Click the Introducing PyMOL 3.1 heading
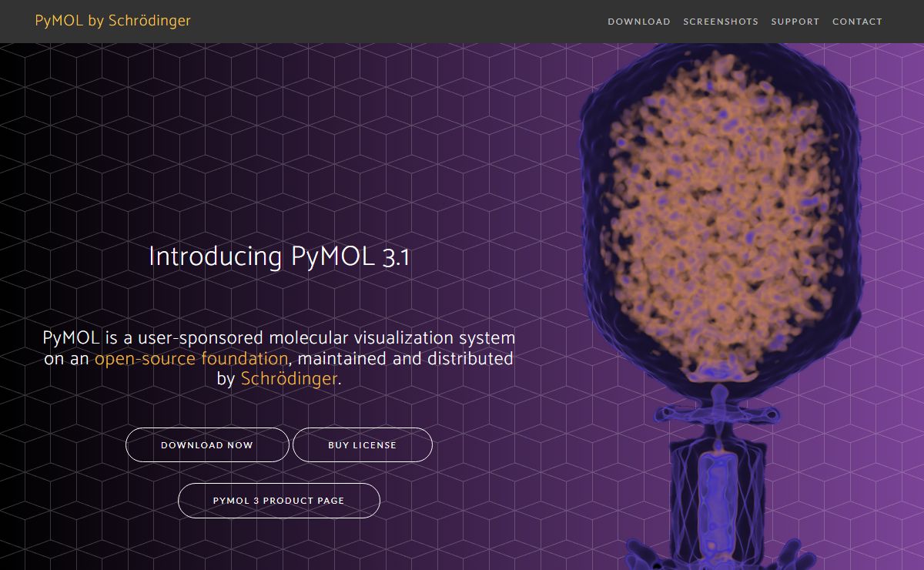The image size is (924, 570). point(279,256)
